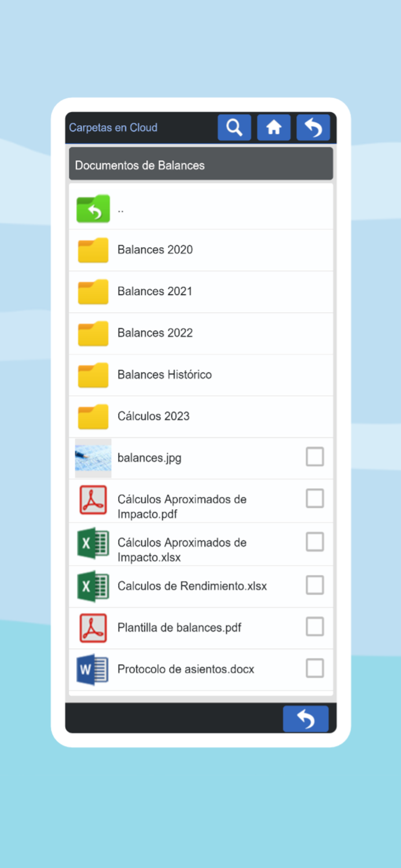Click the Documentos de Balances header bar

click(x=201, y=164)
